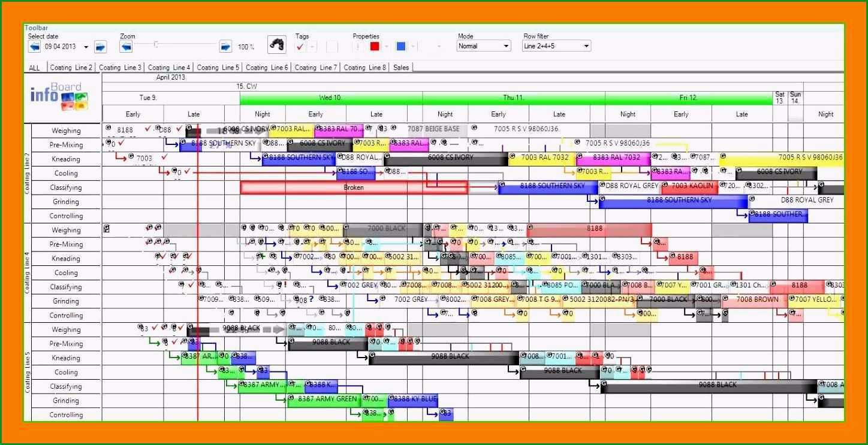
Task: Select the 8388 KY BLUE Grinding bar
Action: click(413, 399)
